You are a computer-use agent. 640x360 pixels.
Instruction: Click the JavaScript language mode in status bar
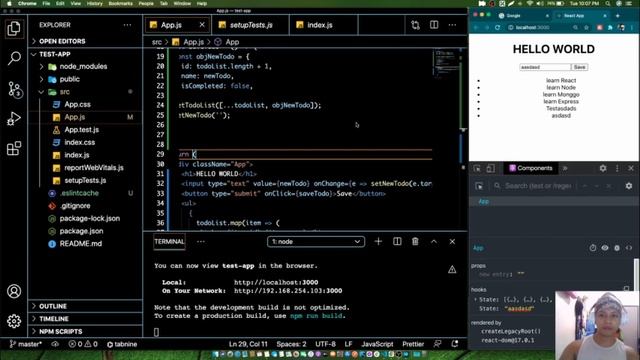(x=377, y=344)
